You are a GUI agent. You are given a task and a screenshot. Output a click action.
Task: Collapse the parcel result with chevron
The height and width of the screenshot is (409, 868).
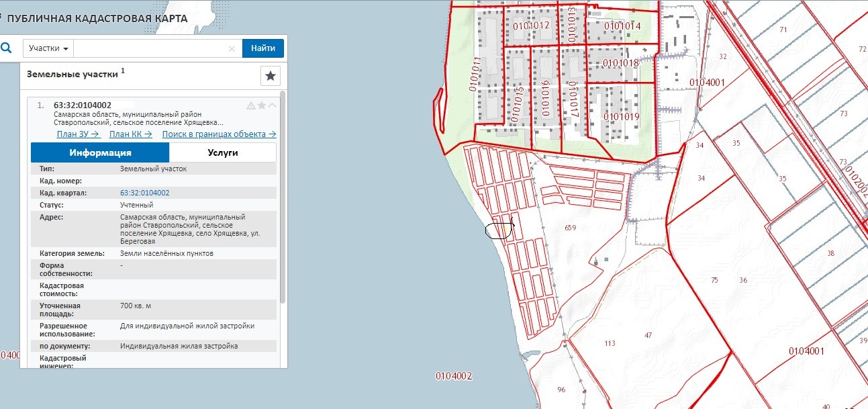point(272,105)
